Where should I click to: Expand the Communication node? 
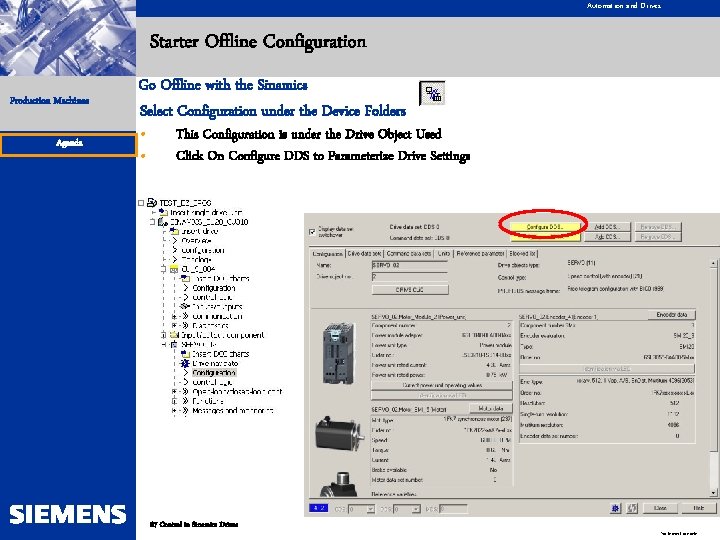(x=174, y=316)
